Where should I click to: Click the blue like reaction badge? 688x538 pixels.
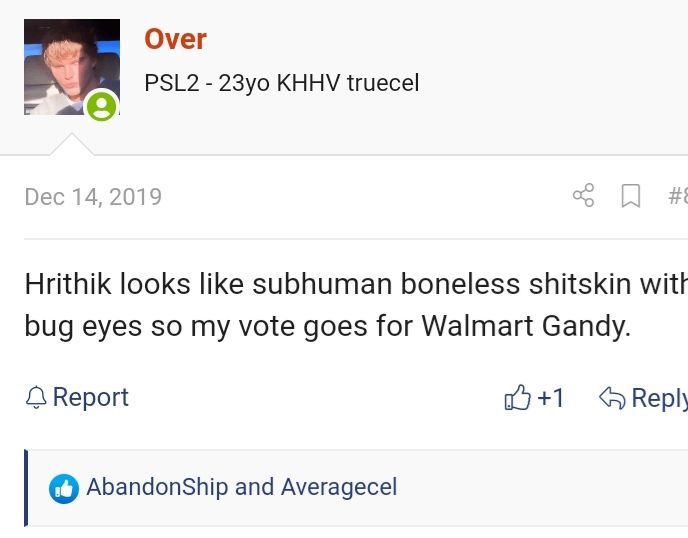pyautogui.click(x=64, y=488)
